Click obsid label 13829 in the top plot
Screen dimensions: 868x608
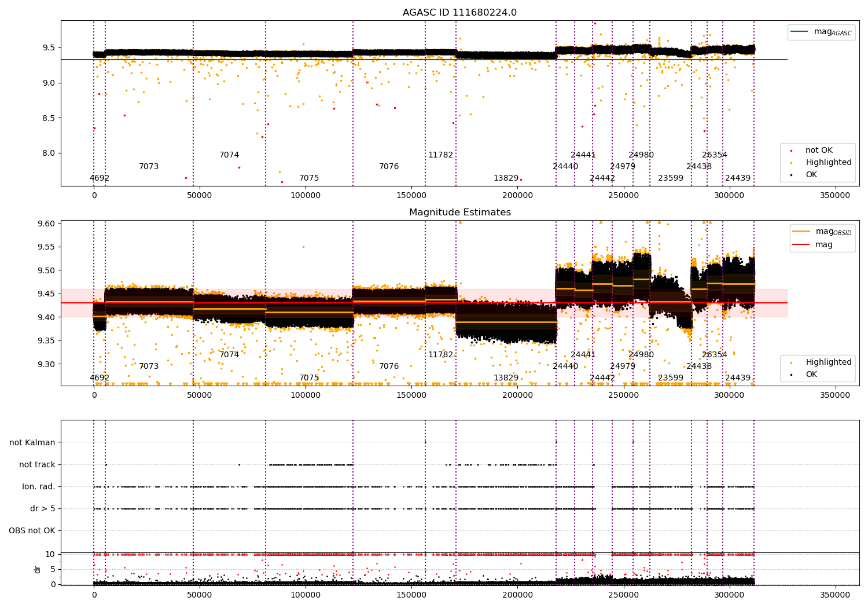(506, 178)
